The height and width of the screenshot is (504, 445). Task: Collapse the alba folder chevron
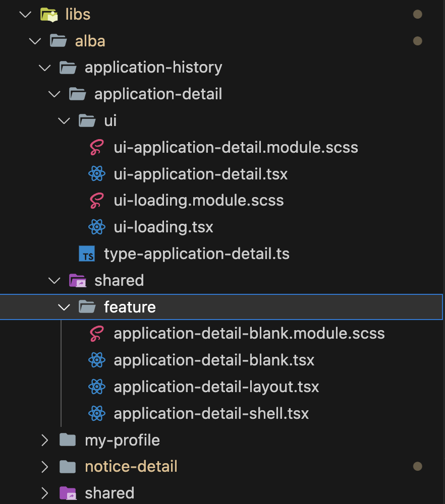pos(34,41)
